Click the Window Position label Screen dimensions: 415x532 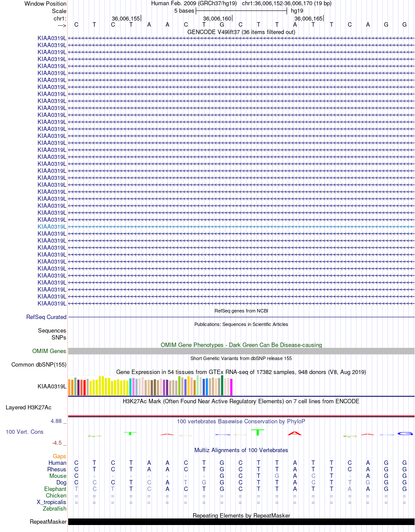click(45, 3)
